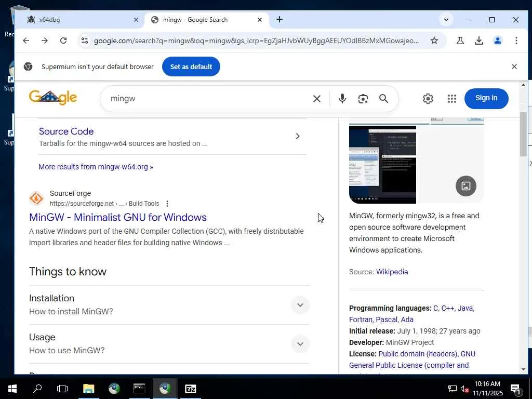The image size is (532, 399).
Task: Open the browser profile avatar
Action: 497,41
